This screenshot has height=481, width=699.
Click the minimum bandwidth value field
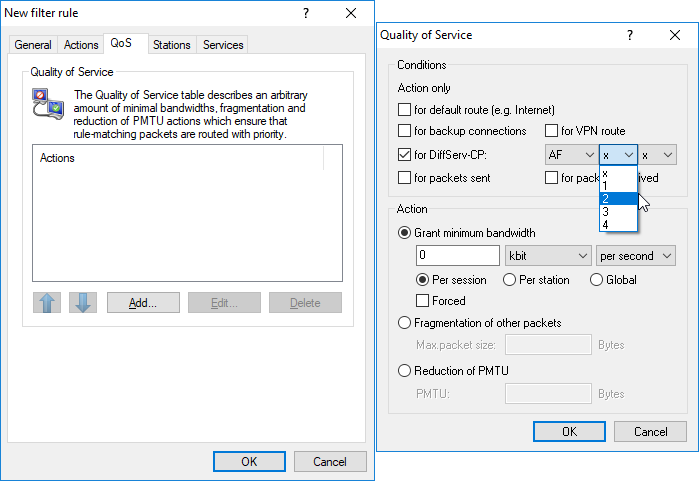click(x=457, y=256)
